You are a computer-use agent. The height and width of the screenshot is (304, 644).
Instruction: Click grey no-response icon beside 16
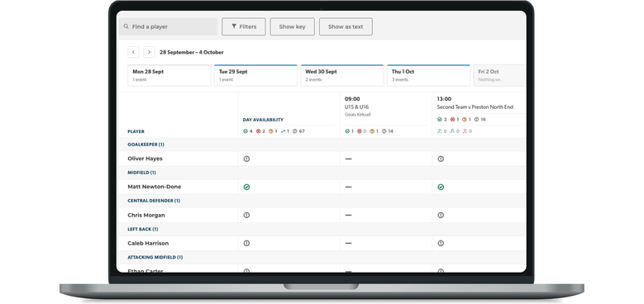point(477,120)
